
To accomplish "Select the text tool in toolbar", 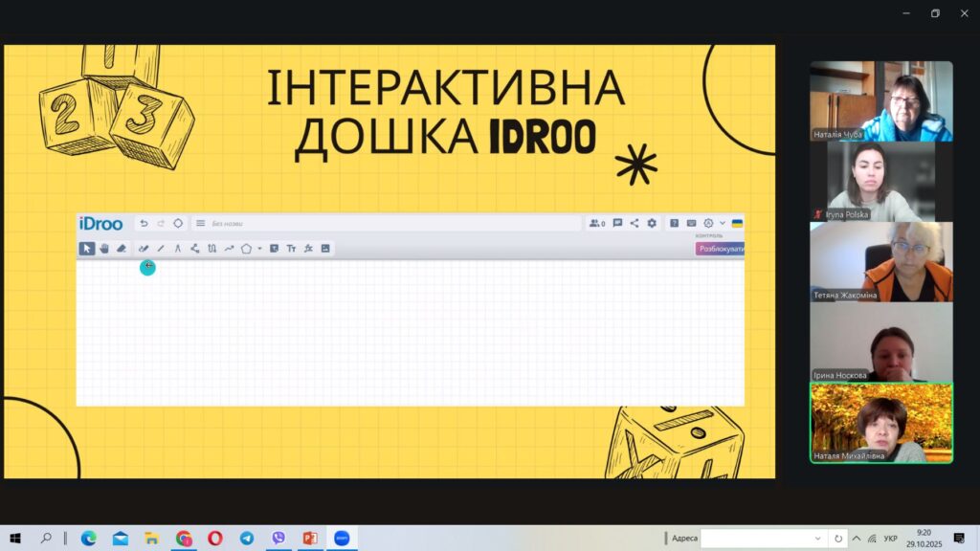I will click(291, 249).
